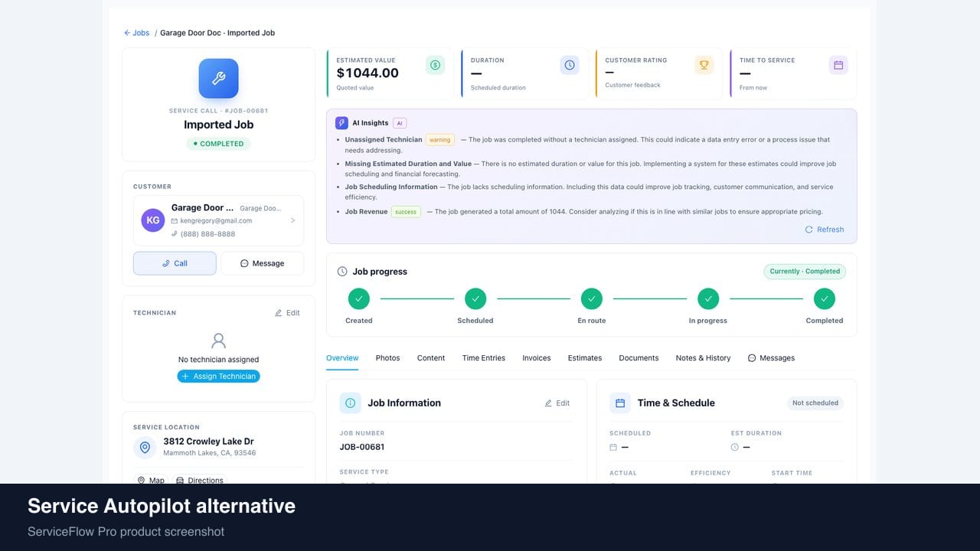Click the KG customer avatar
Screen dimensions: 980x551
click(153, 220)
